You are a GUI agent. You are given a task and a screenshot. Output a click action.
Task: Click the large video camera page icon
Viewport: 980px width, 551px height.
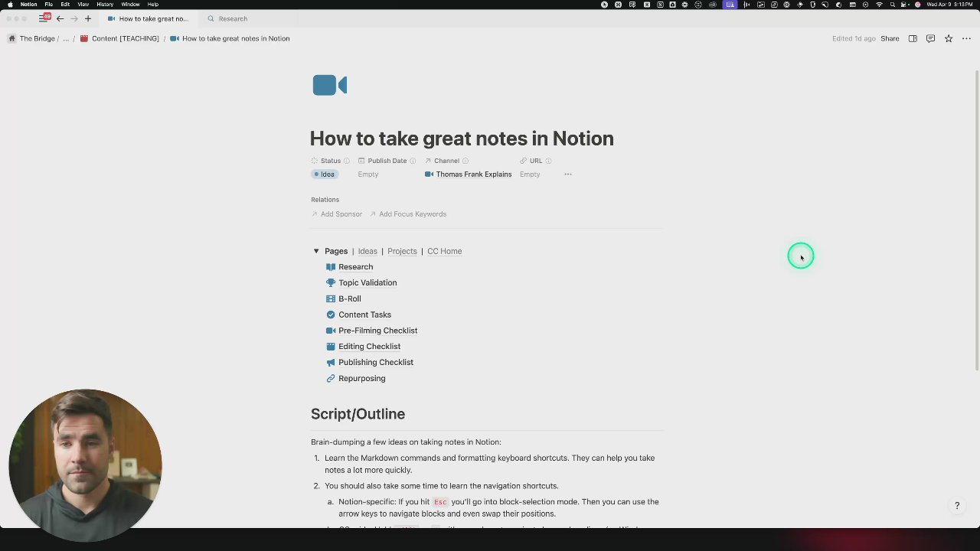pos(330,85)
